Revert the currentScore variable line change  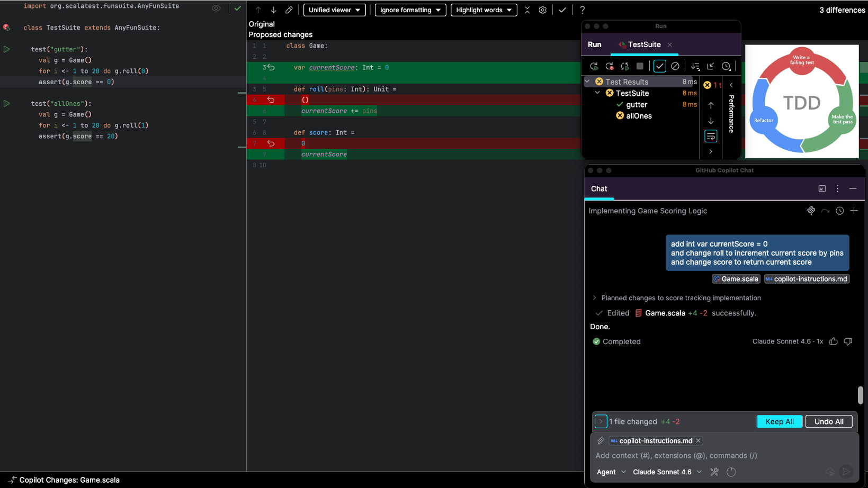point(271,68)
